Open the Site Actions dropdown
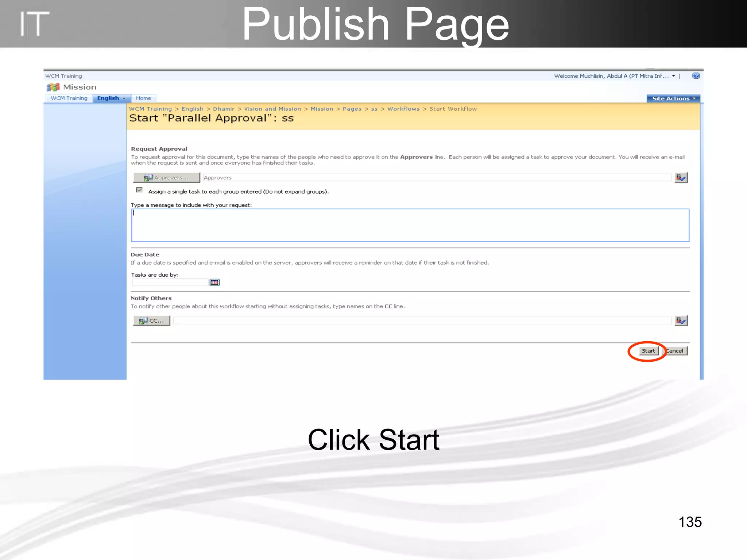Screen dimensions: 747x560 point(673,98)
